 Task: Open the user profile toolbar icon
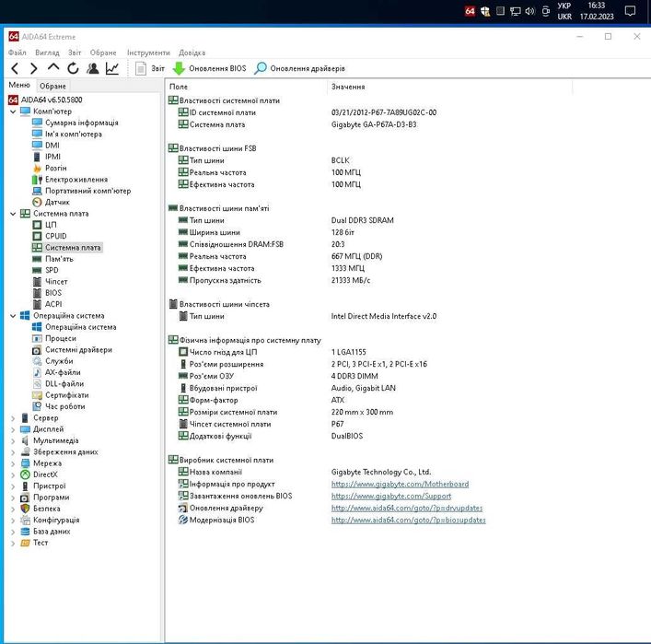[x=93, y=68]
